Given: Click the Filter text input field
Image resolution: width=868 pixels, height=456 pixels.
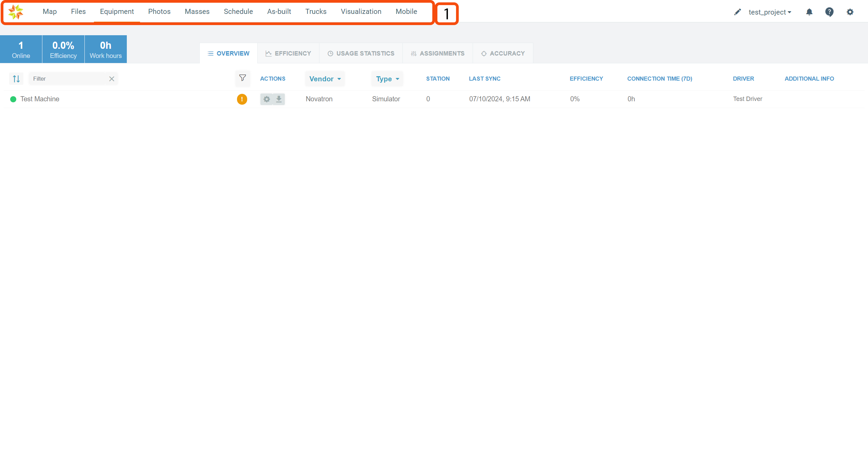Looking at the screenshot, I should tap(68, 79).
